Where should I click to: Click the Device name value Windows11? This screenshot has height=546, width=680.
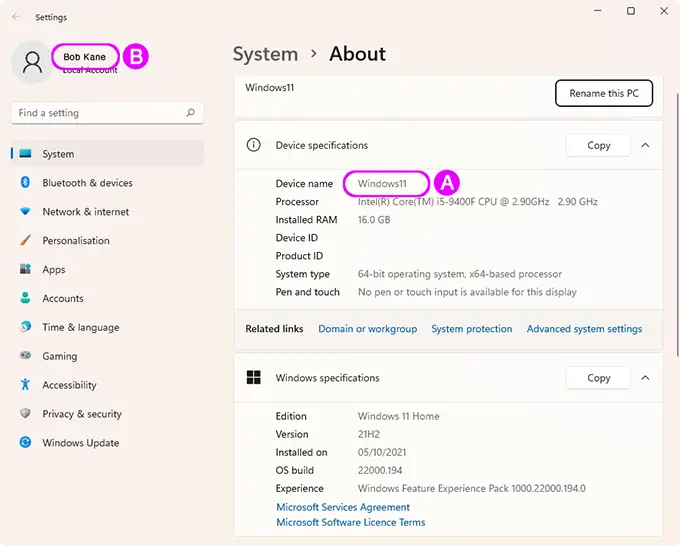382,183
